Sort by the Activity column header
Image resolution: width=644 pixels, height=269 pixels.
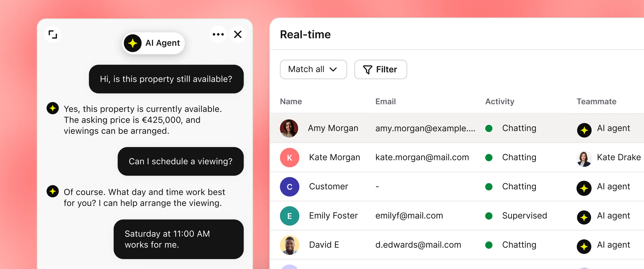tap(500, 101)
